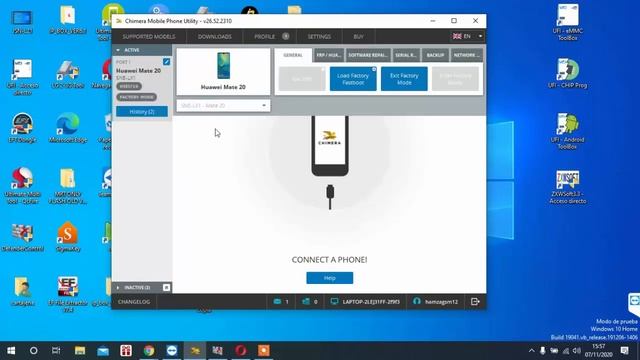Viewport: 640px width, 360px height.
Task: Open TeamViewer from the taskbar
Action: click(172, 351)
